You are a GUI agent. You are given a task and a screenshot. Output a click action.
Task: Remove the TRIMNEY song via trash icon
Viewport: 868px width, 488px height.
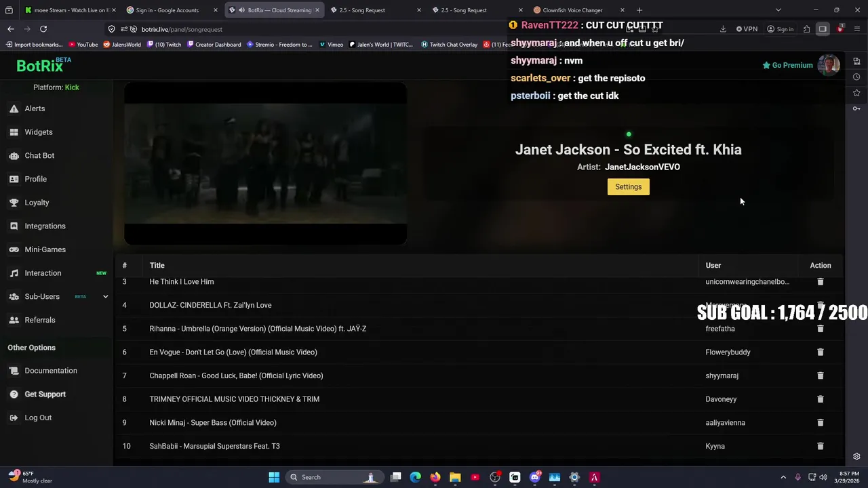[820, 399]
